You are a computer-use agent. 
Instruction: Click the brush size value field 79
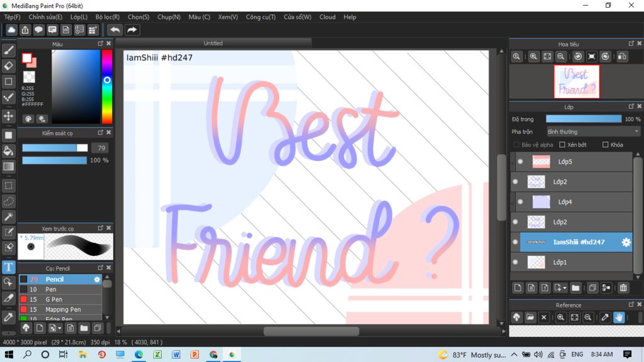tap(101, 148)
